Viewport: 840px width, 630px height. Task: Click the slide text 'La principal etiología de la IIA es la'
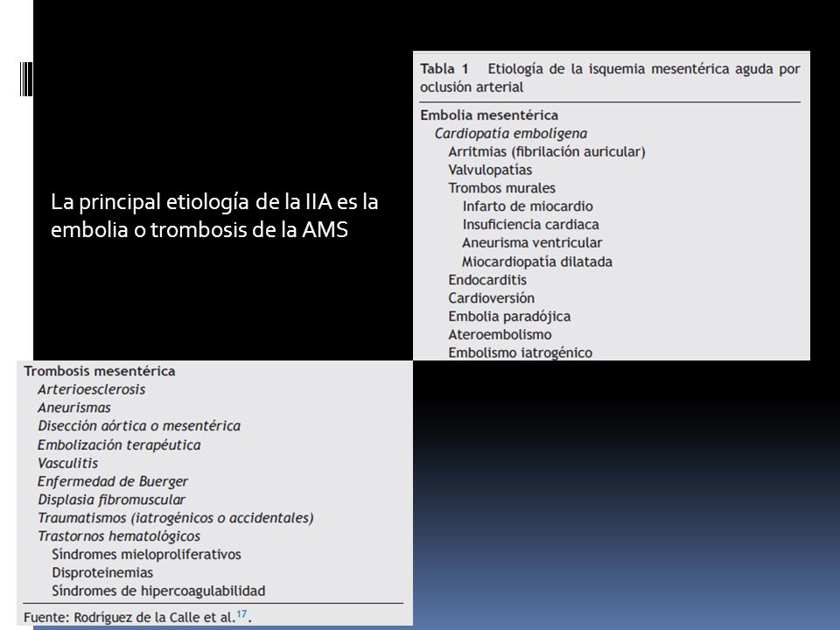pyautogui.click(x=214, y=202)
